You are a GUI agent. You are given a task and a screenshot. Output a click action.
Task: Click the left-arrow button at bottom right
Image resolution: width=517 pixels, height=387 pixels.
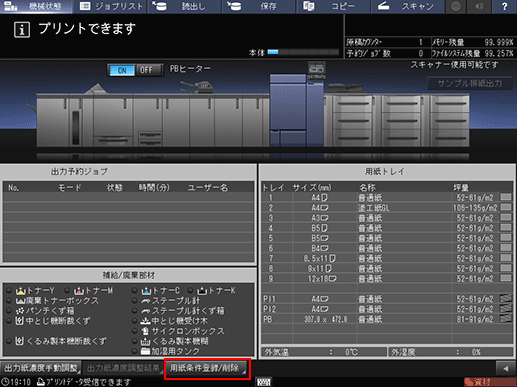(x=505, y=368)
